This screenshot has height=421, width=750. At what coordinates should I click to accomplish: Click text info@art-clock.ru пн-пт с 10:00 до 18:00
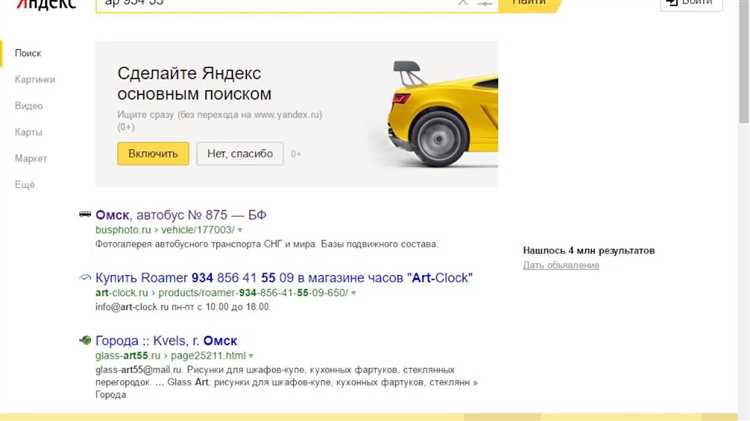coord(183,307)
